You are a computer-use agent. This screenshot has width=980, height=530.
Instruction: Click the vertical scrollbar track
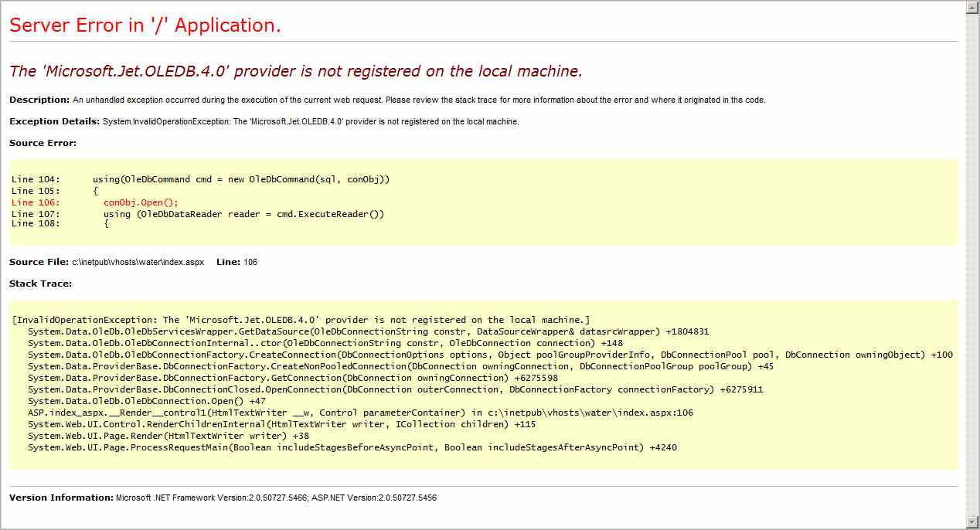tap(971, 263)
